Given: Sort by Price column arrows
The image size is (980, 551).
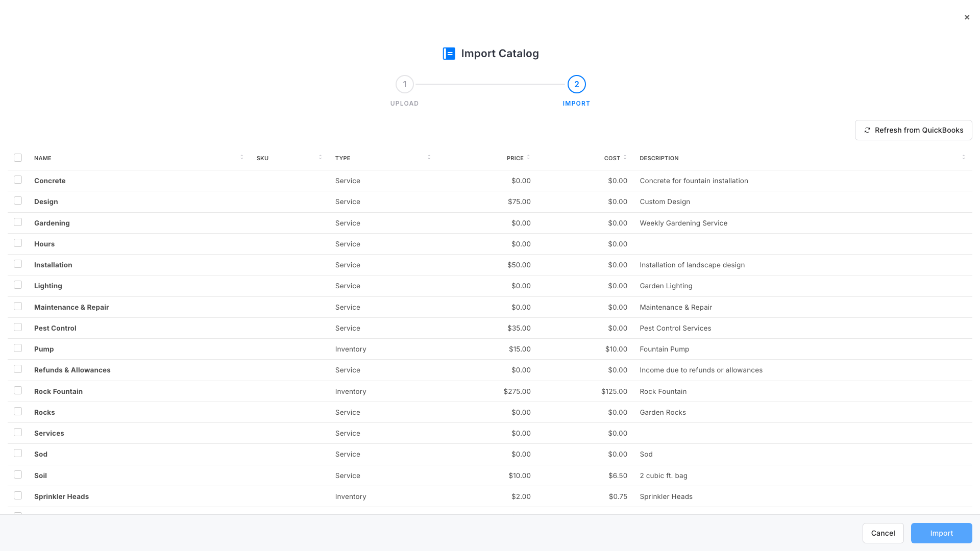Looking at the screenshot, I should pyautogui.click(x=528, y=157).
